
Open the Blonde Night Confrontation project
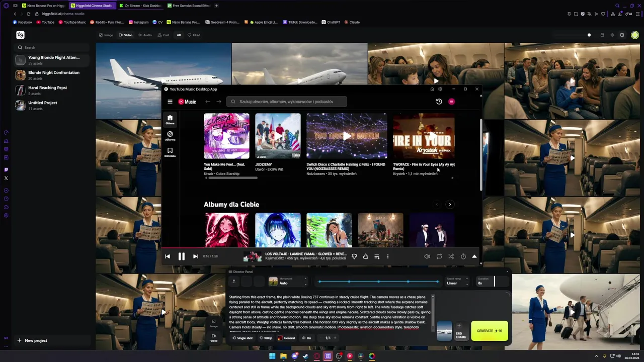[x=52, y=75]
